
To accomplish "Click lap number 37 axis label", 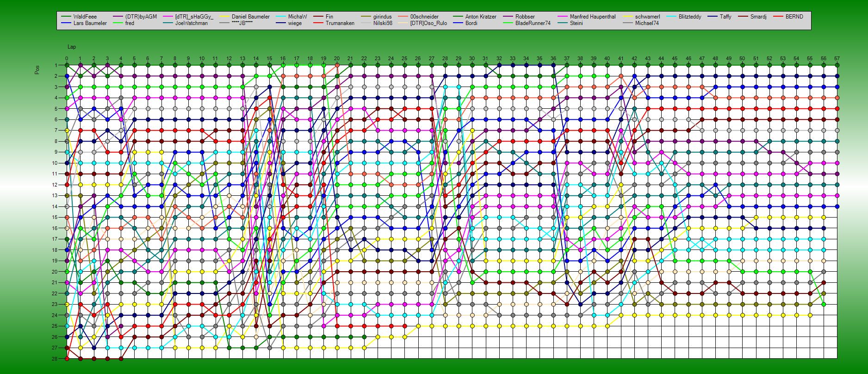I will 567,59.
